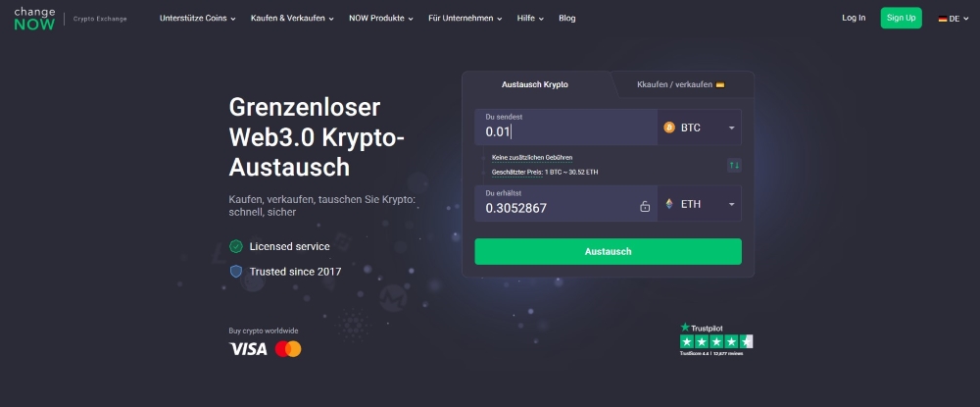Image resolution: width=980 pixels, height=407 pixels.
Task: Click the card icon beside Kkaufen / verkaufen
Action: (x=720, y=84)
